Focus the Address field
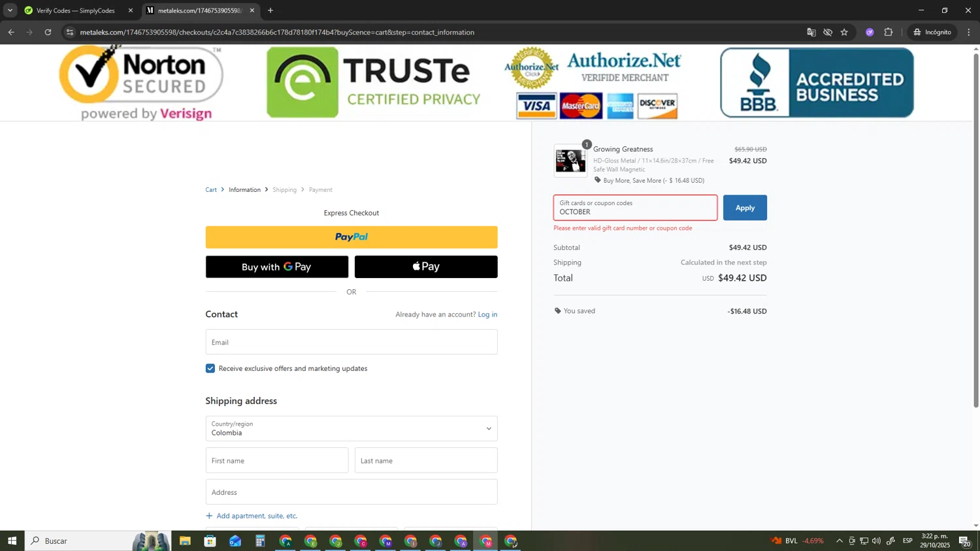This screenshot has width=980, height=551. [x=351, y=492]
